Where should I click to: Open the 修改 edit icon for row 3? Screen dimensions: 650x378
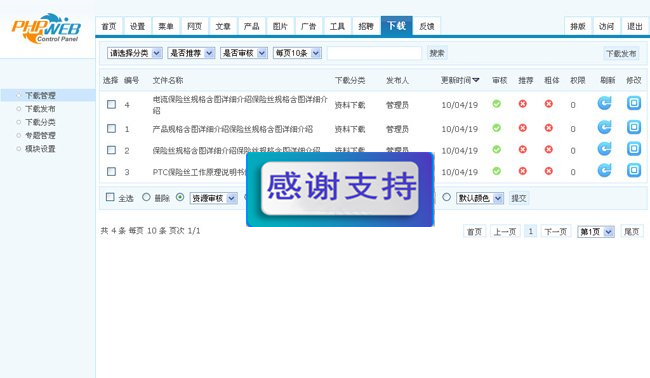point(634,170)
